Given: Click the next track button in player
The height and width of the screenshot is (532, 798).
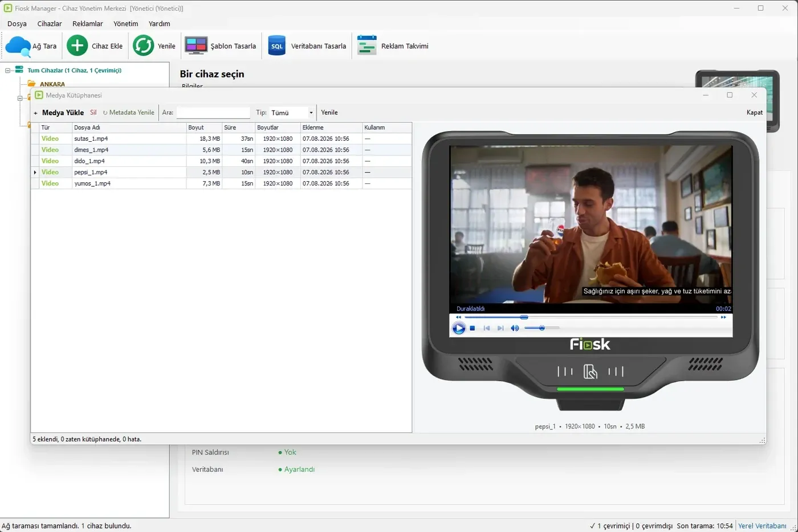Looking at the screenshot, I should [x=500, y=328].
